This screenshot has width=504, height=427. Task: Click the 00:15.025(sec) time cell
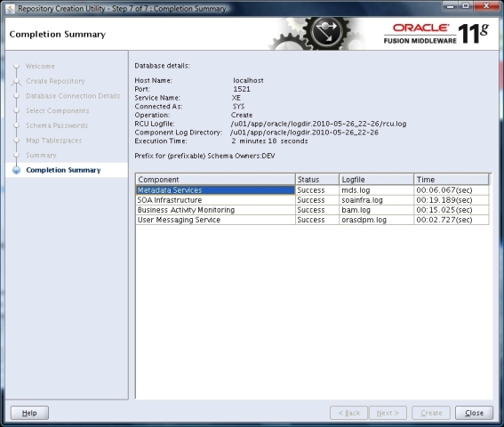[452, 210]
